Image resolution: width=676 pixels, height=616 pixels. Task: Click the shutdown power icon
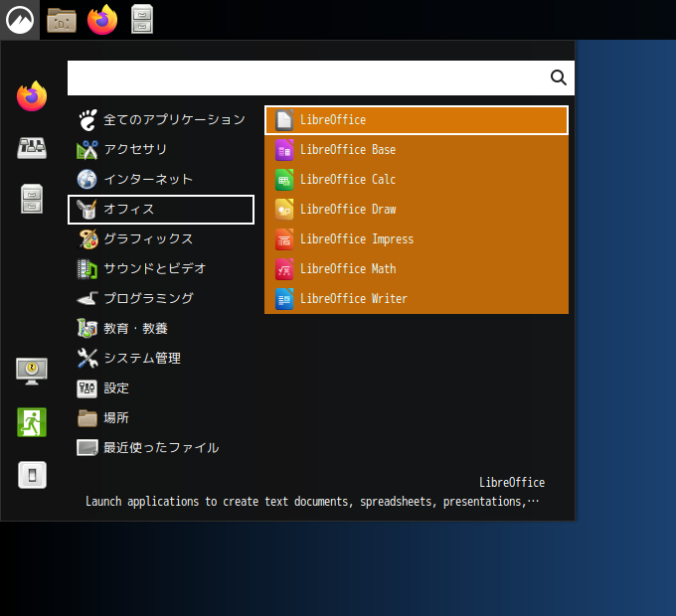33,475
